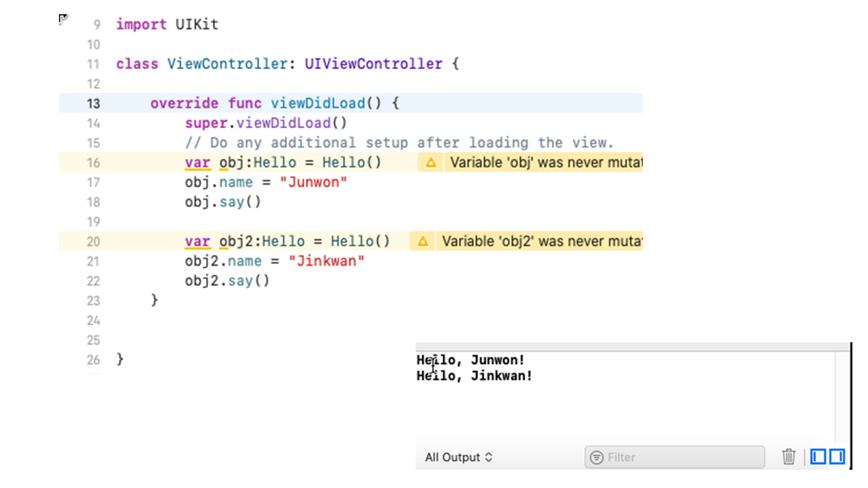
Task: Toggle the console pane button at far right
Action: pyautogui.click(x=837, y=457)
